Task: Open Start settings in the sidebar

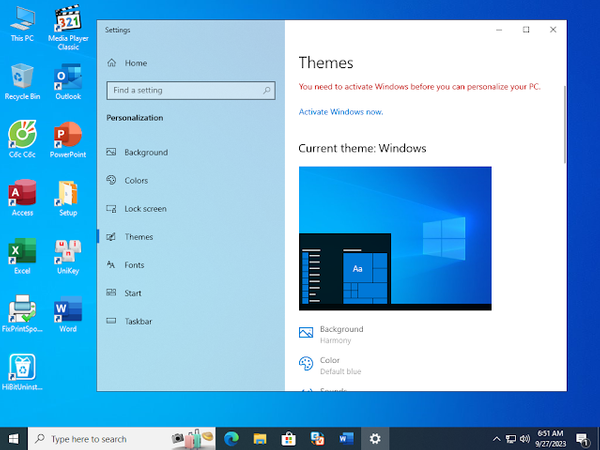Action: coord(191,293)
